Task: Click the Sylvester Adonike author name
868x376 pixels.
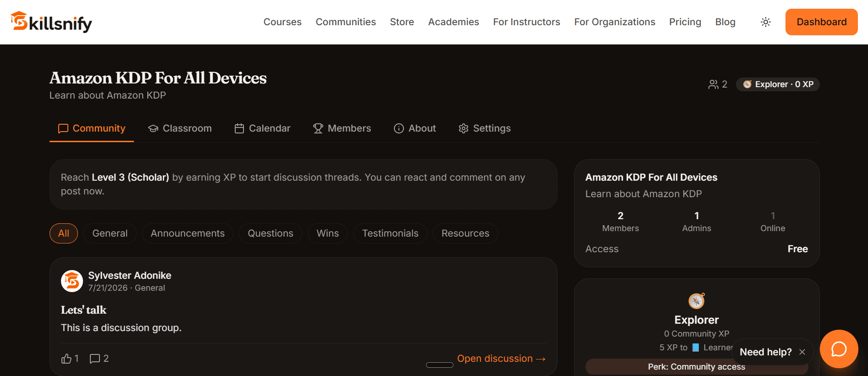Action: click(x=130, y=276)
